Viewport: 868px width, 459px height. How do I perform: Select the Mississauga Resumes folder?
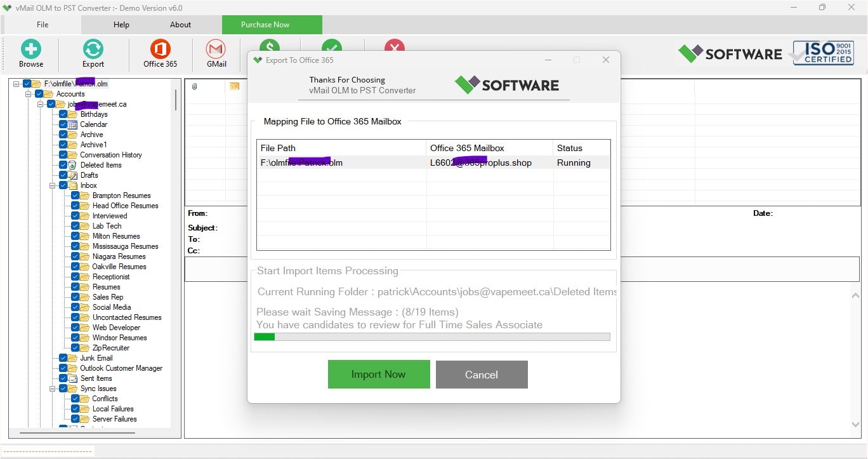point(126,246)
